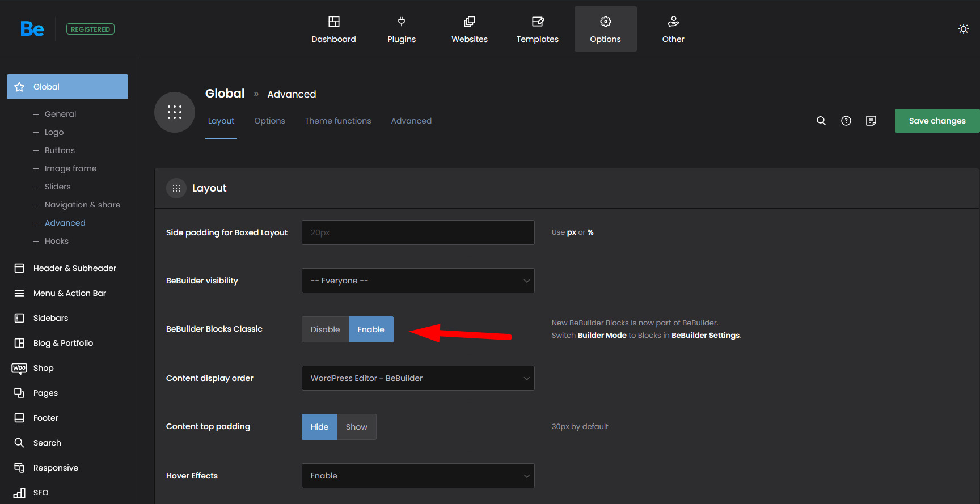Open Navigation & share in Global submenu
The image size is (980, 504).
click(82, 205)
